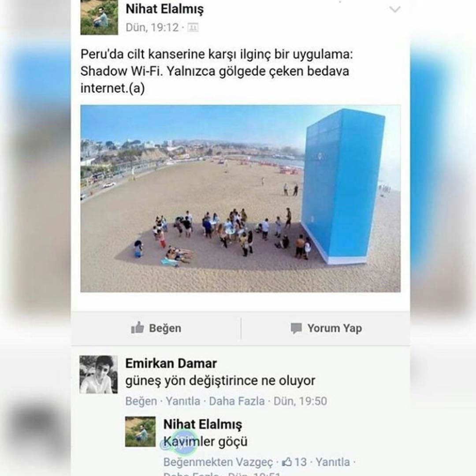
Task: Open the Shadow Wi-Fi beach photo
Action: coord(240,198)
